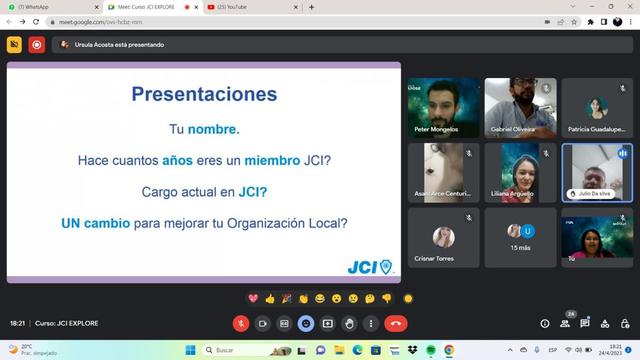
Task: Switch to the YouTube browser tab
Action: pyautogui.click(x=252, y=7)
